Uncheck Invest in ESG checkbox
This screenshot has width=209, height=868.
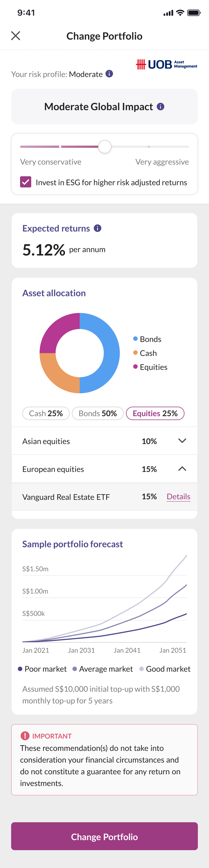click(26, 182)
